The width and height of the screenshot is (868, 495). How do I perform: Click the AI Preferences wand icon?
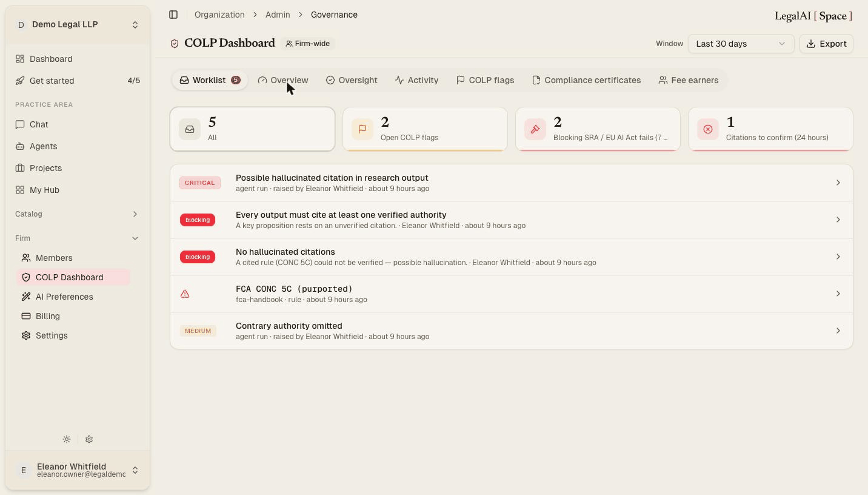click(26, 297)
